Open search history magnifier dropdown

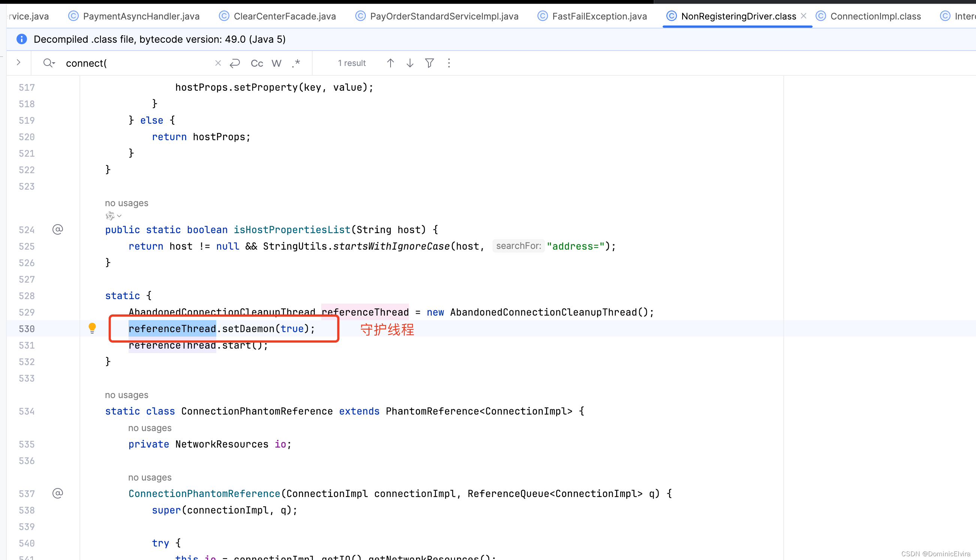point(49,63)
